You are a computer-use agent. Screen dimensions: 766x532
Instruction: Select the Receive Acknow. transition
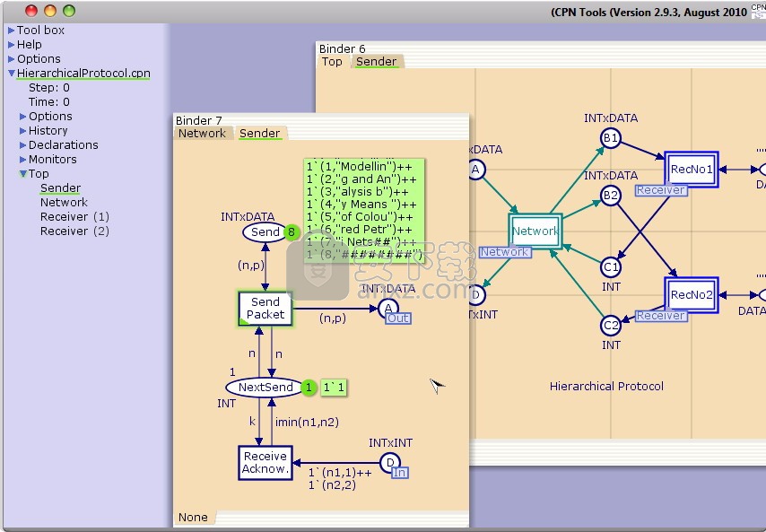coord(265,463)
